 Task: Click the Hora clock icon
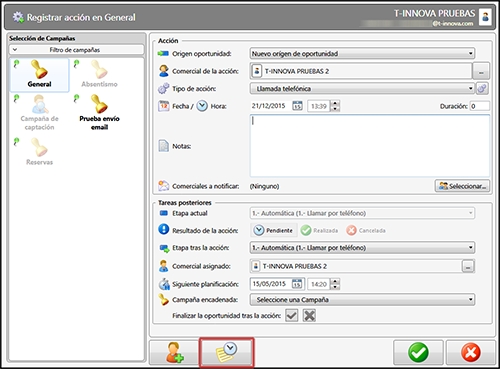coord(202,106)
